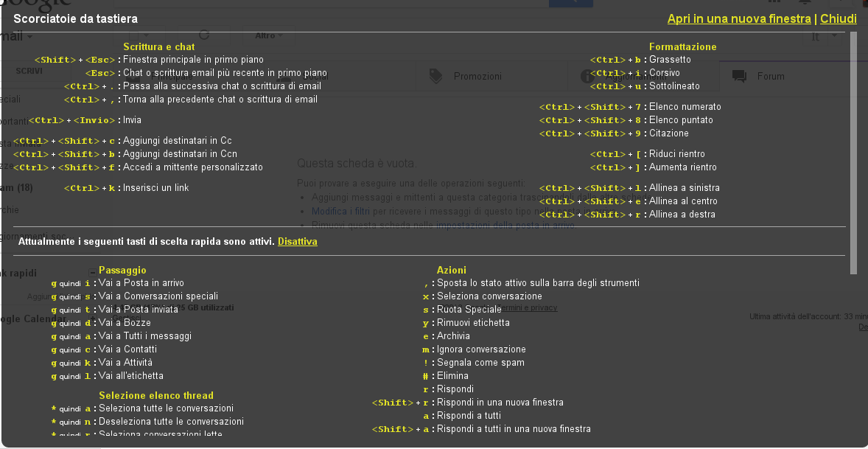Click the 'Riduci rientro' description
The height and width of the screenshot is (449, 868).
click(x=677, y=153)
